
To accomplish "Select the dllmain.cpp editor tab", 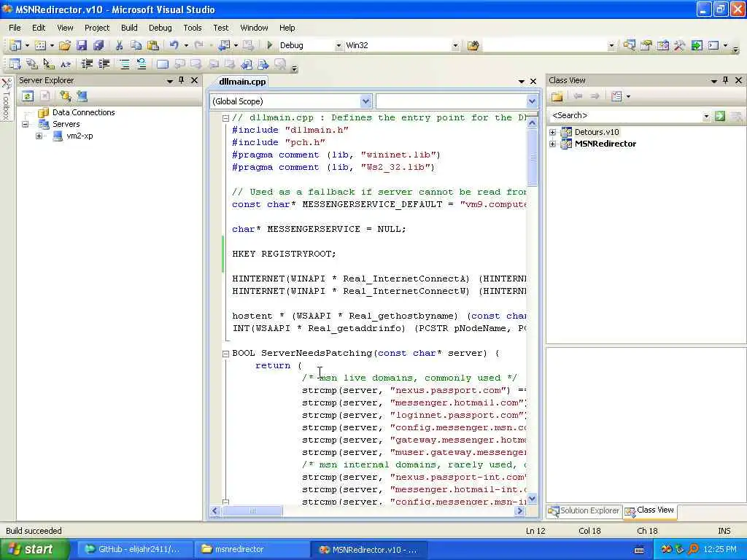I will (x=242, y=82).
